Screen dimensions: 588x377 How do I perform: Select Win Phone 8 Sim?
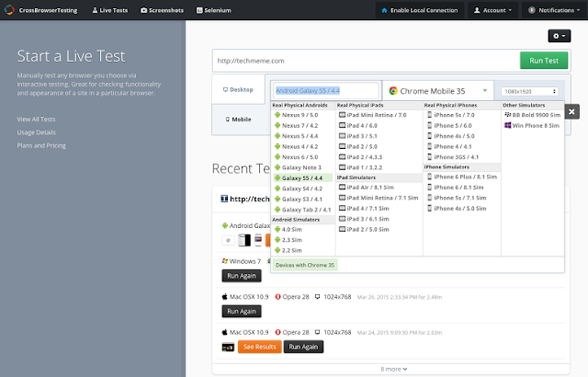[532, 125]
